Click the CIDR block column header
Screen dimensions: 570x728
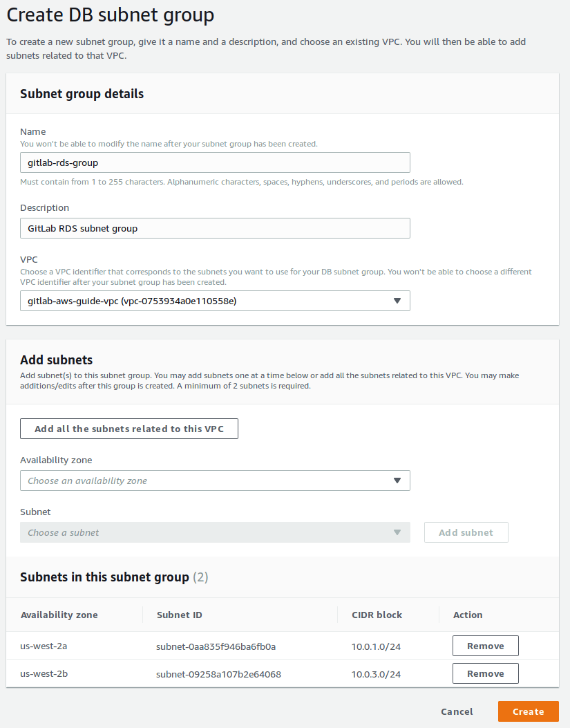coord(376,615)
